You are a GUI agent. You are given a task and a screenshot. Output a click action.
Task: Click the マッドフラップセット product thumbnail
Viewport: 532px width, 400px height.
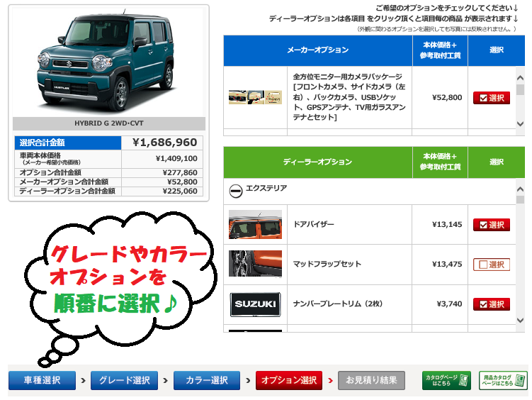point(255,264)
